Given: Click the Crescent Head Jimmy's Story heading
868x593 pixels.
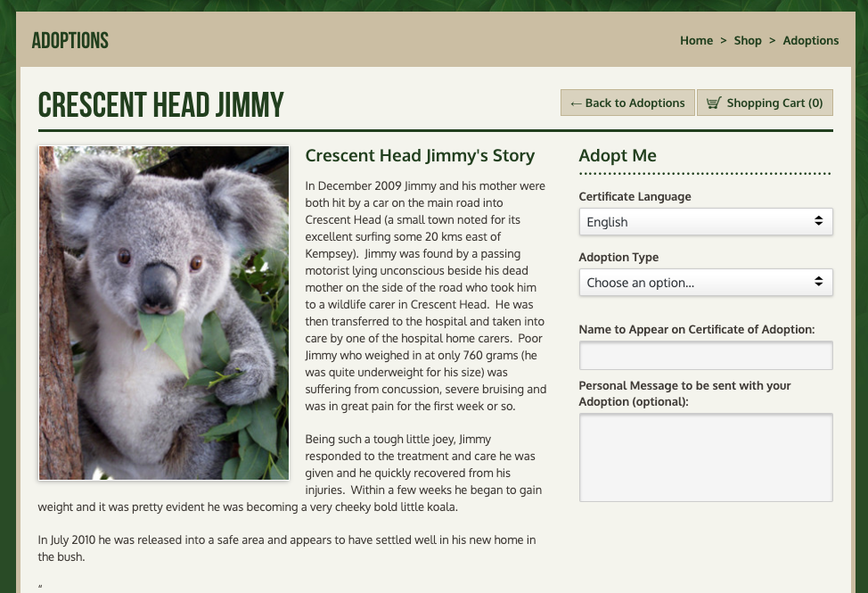Looking at the screenshot, I should [419, 155].
